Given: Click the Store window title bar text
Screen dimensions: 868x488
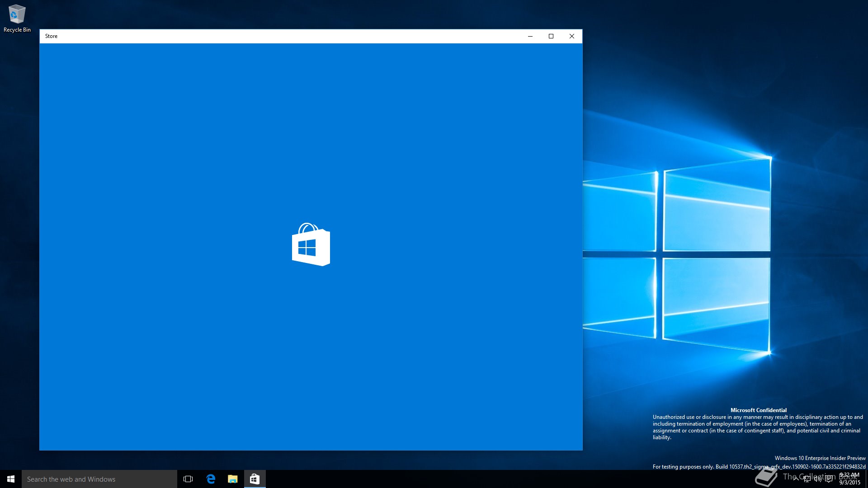Looking at the screenshot, I should coord(51,36).
